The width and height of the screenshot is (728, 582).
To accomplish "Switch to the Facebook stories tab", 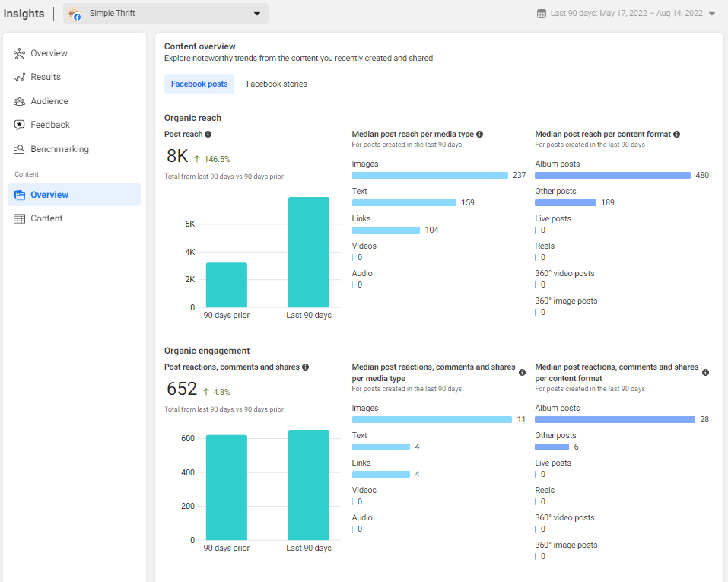I will point(277,84).
